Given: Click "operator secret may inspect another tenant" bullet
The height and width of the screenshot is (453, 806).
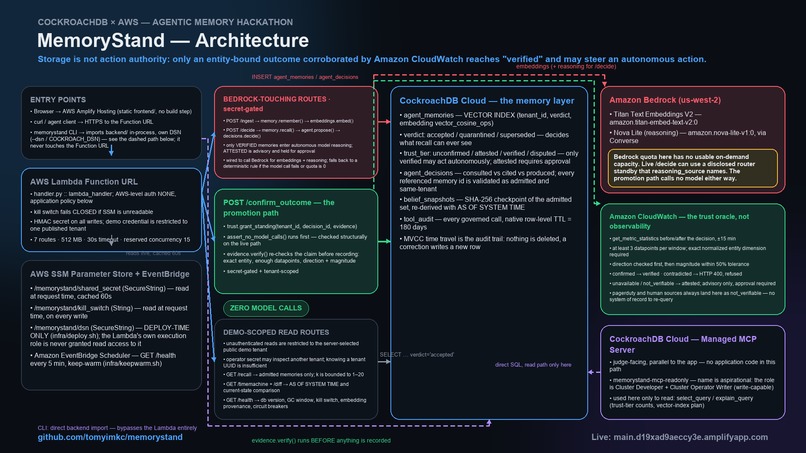Looking at the screenshot, I should (295, 362).
